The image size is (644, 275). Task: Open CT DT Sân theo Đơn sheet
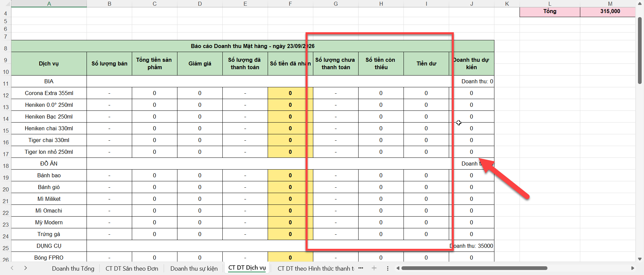(132, 268)
